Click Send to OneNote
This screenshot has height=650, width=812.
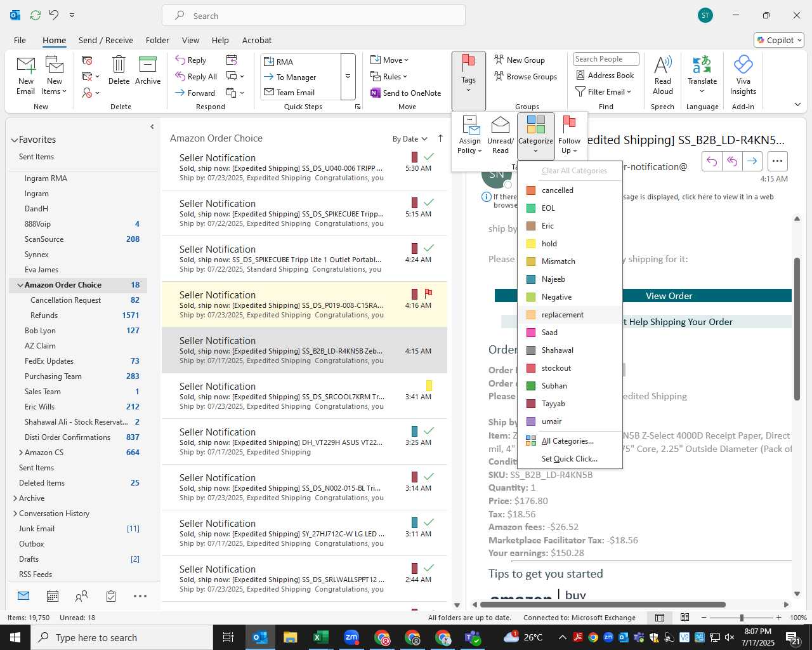pyautogui.click(x=406, y=93)
